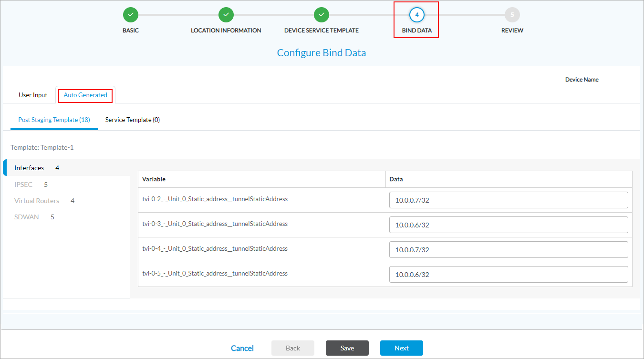
Task: Open the Post Staging Template (18) tab
Action: [54, 120]
